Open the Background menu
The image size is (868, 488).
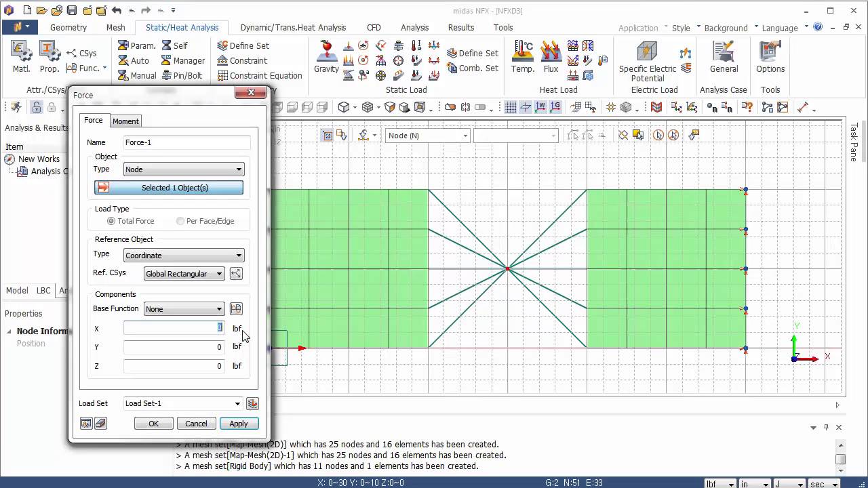pos(726,28)
